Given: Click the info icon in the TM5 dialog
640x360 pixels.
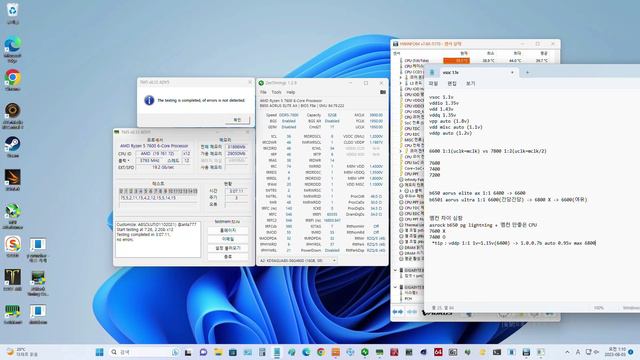Looking at the screenshot, I should (149, 100).
